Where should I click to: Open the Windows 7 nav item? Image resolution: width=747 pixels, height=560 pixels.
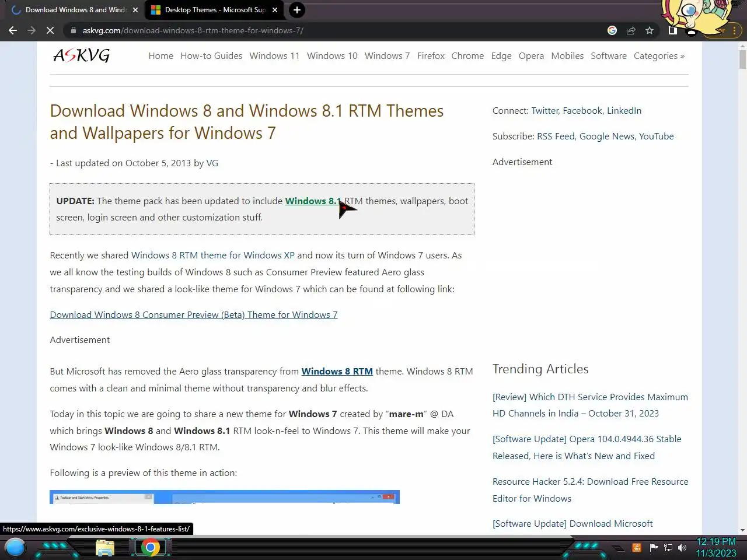[x=387, y=56]
